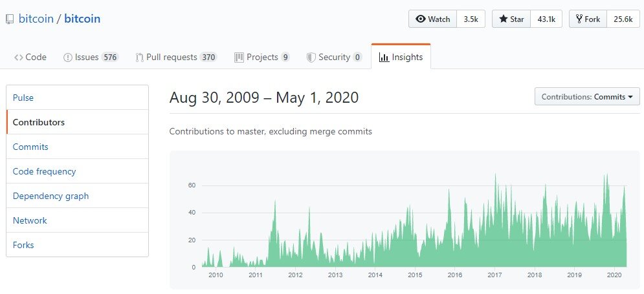Viewport: 644px width, 294px height.
Task: Open the Contributions: Commits dropdown
Action: point(587,97)
